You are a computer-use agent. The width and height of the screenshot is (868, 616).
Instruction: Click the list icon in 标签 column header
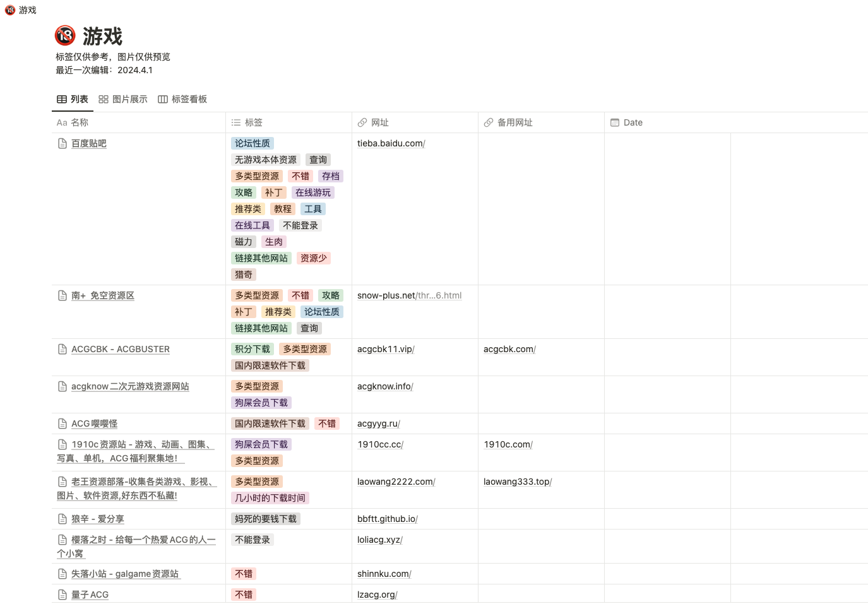pos(236,123)
